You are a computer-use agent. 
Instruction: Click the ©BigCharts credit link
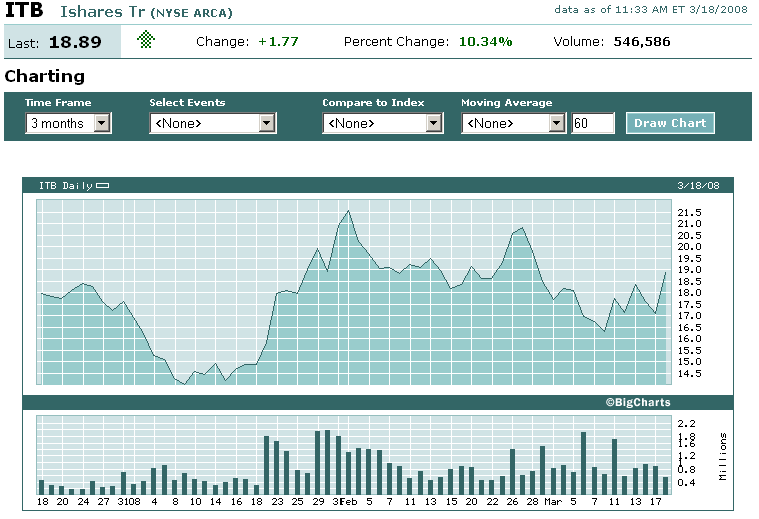(637, 402)
